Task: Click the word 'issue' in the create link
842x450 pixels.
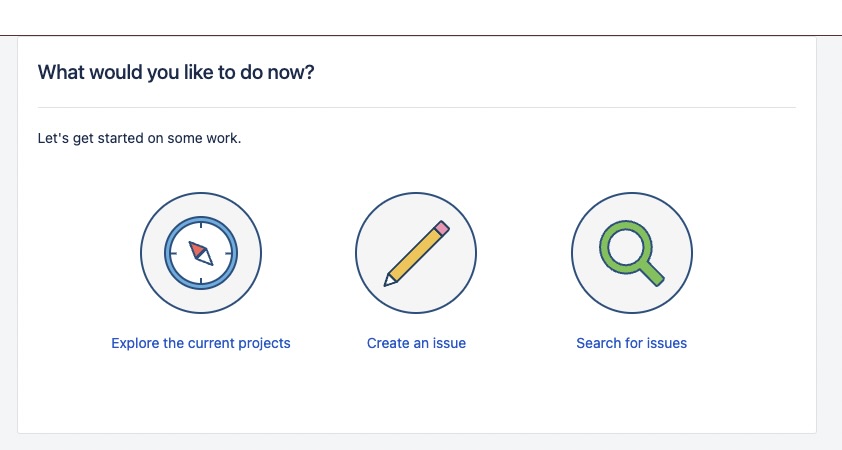Action: click(x=448, y=343)
